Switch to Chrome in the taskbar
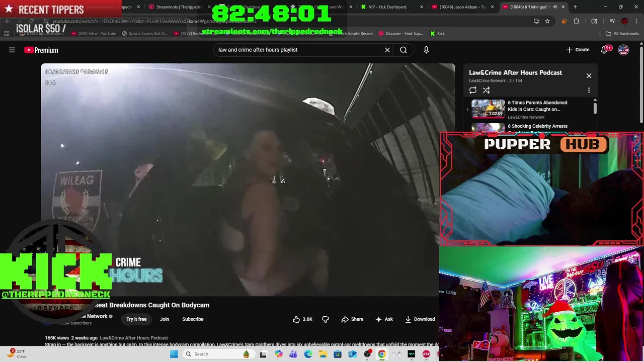 click(x=382, y=354)
